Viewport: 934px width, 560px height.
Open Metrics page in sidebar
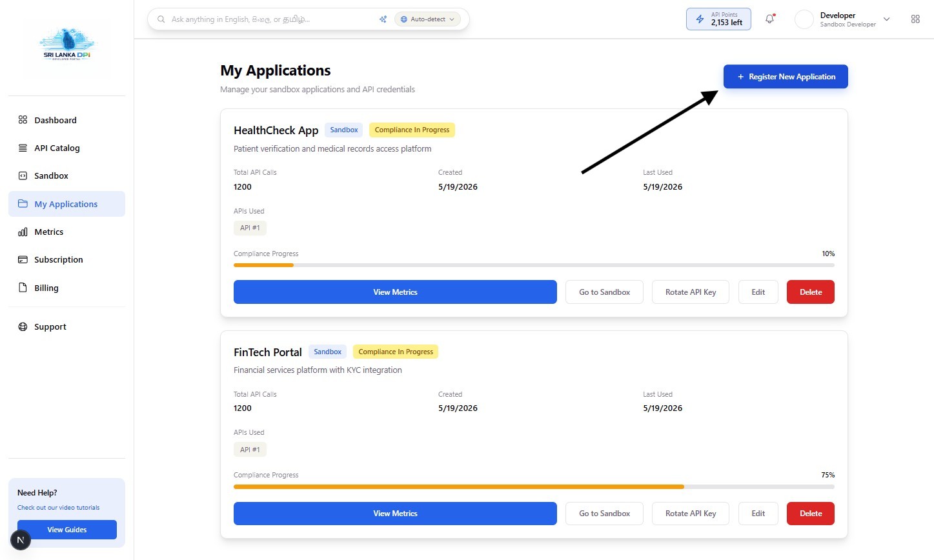point(66,232)
